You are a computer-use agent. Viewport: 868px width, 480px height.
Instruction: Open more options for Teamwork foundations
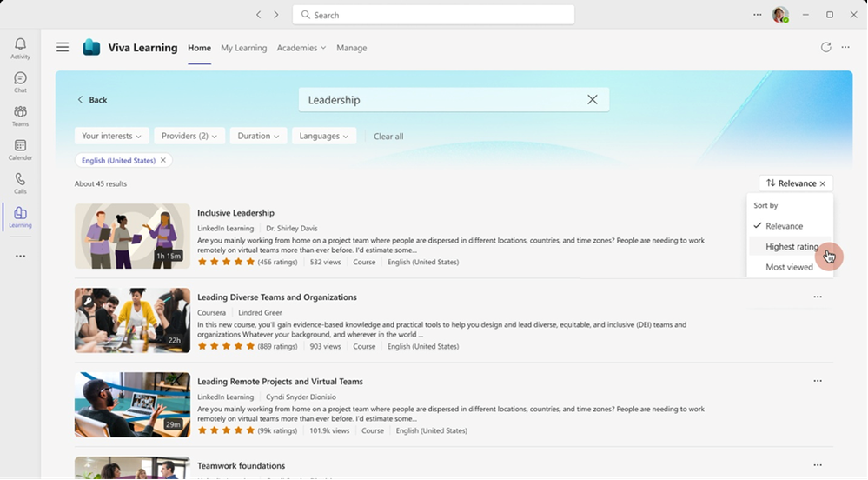[818, 465]
